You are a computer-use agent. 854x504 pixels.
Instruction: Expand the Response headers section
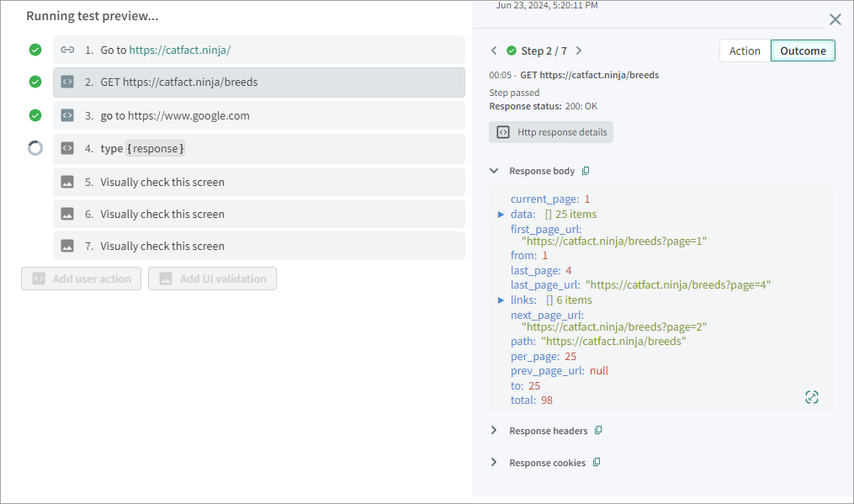pyautogui.click(x=494, y=431)
